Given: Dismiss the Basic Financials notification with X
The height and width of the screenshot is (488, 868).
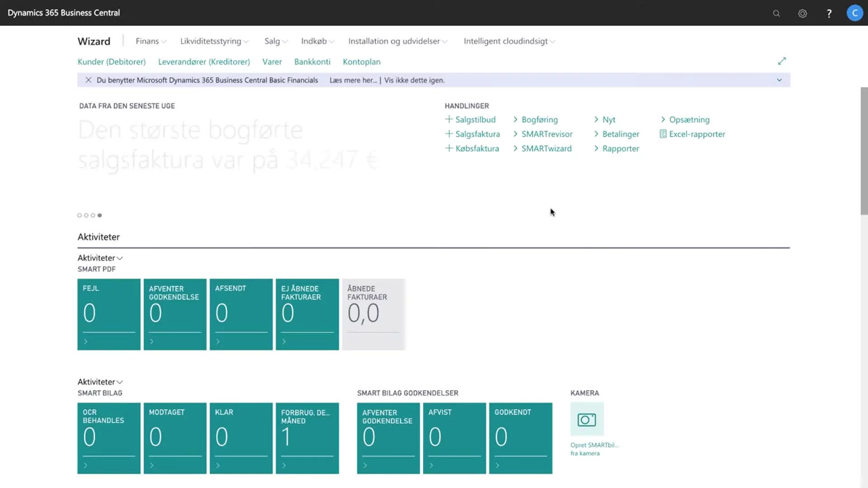Looking at the screenshot, I should [x=89, y=80].
